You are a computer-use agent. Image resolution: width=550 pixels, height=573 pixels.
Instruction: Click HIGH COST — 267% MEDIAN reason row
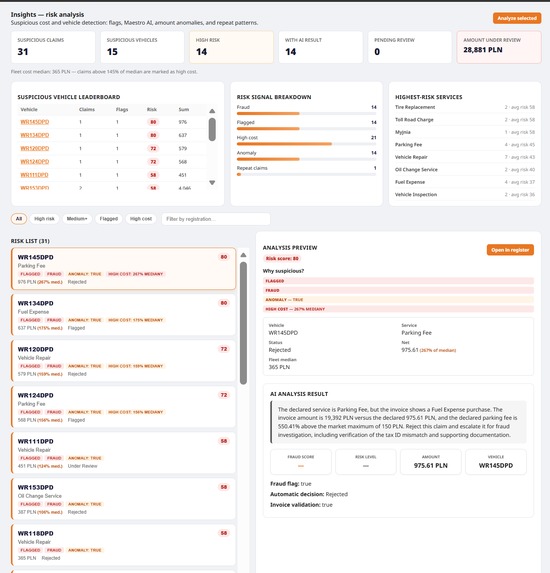tap(398, 309)
